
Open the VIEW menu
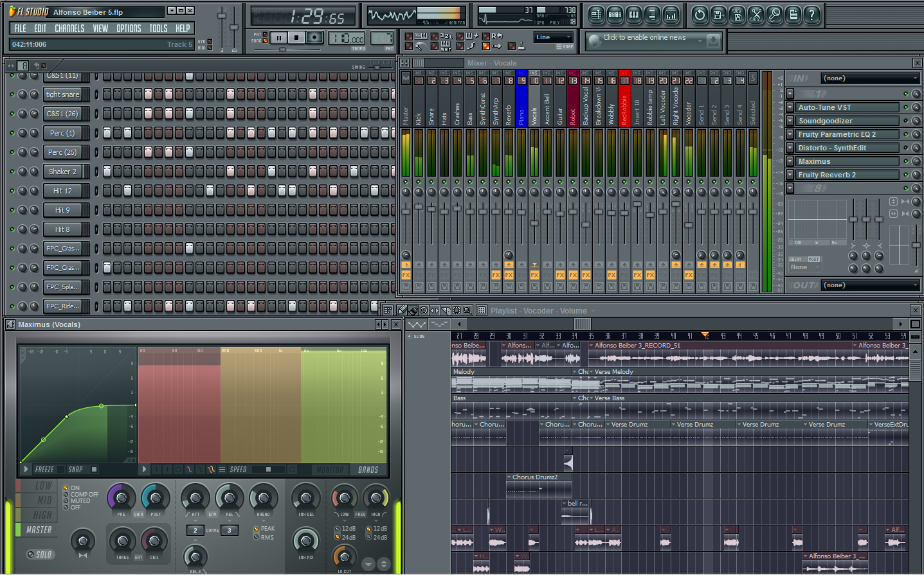pyautogui.click(x=100, y=28)
